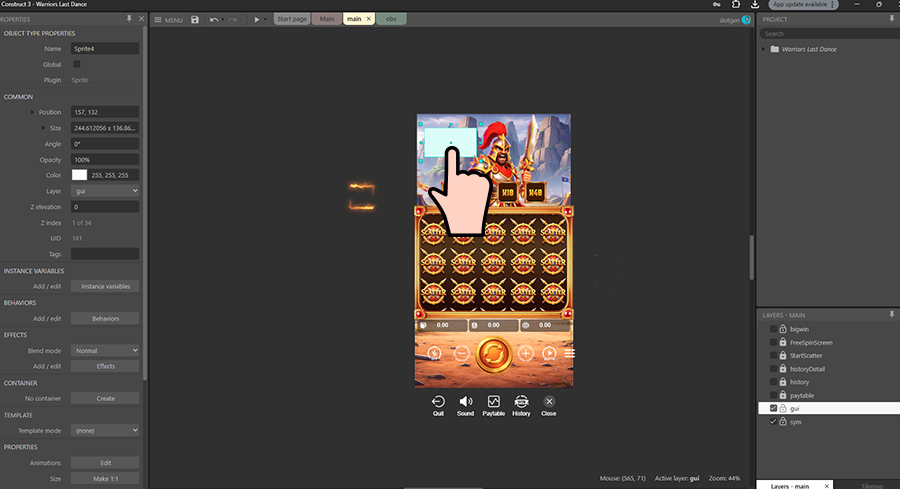The height and width of the screenshot is (489, 900).
Task: Show the historyDetail layer via checkbox
Action: tap(773, 368)
